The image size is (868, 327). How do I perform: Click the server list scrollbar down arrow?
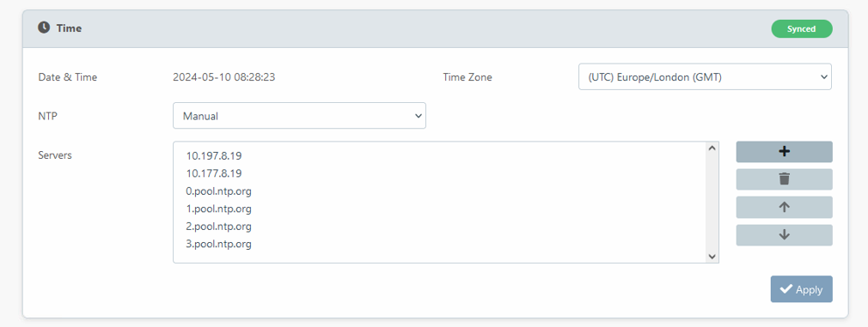[712, 257]
